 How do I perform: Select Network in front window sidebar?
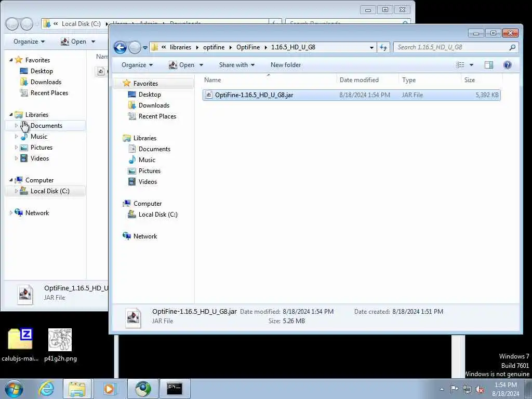pyautogui.click(x=145, y=236)
